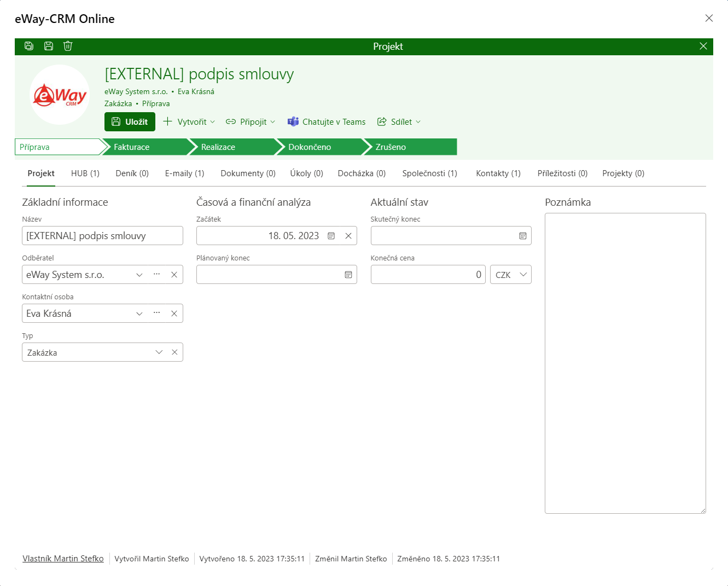This screenshot has height=586, width=728.
Task: Click the plus icon next to Vytvořit
Action: click(168, 121)
